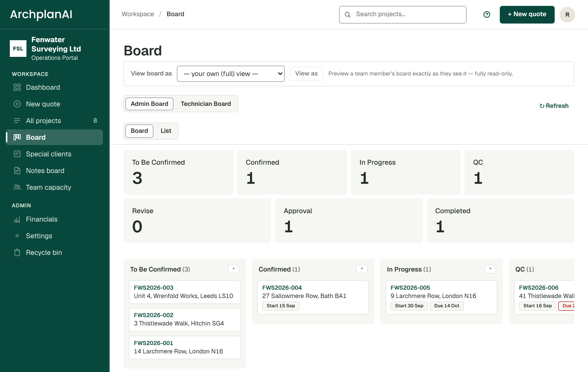Image resolution: width=588 pixels, height=372 pixels.
Task: Select the List view toggle
Action: click(166, 131)
